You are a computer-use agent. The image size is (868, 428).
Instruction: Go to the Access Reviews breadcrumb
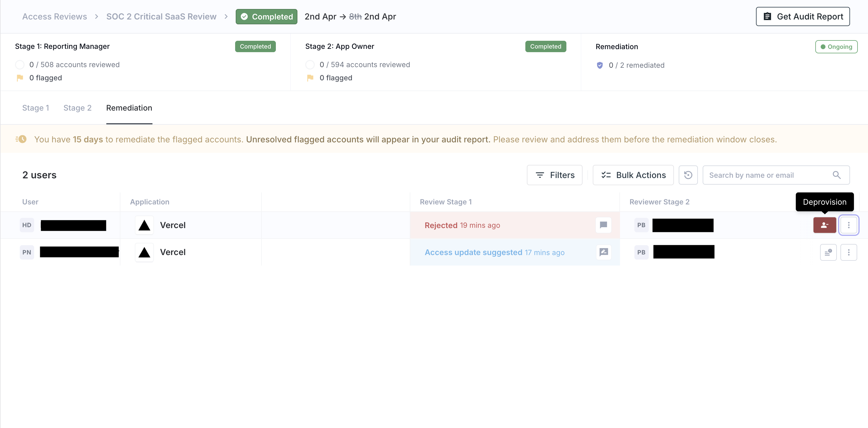coord(55,16)
